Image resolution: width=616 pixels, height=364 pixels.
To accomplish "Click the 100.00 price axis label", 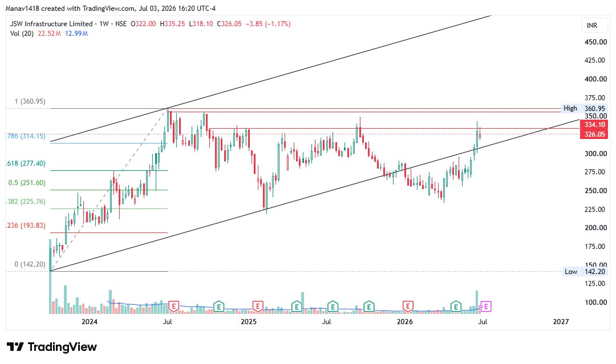I will pyautogui.click(x=595, y=302).
